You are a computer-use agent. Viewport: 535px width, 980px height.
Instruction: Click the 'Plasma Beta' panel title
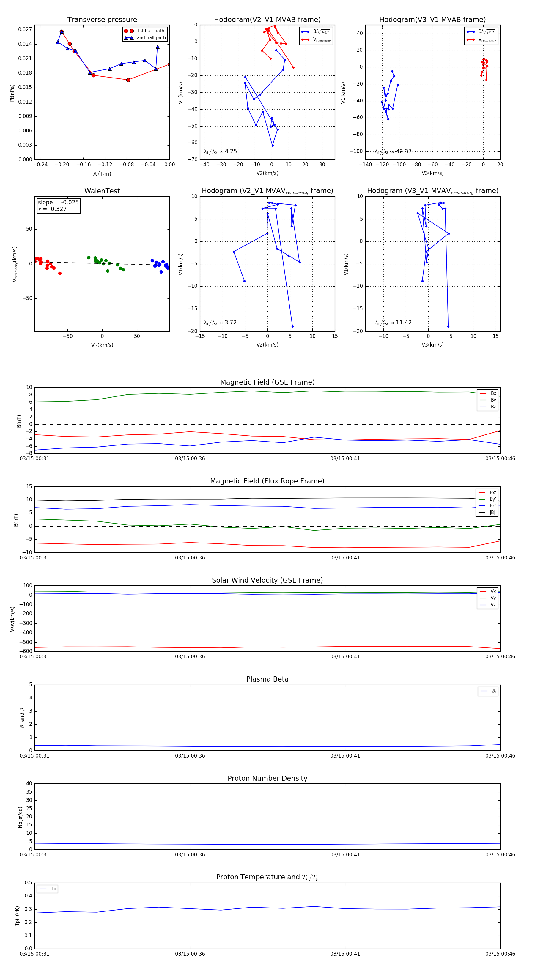pos(267,679)
